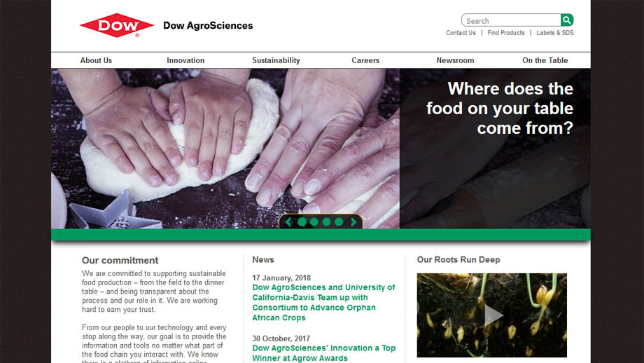Open the Innovation menu
Screen dimensions: 644x363
point(185,60)
